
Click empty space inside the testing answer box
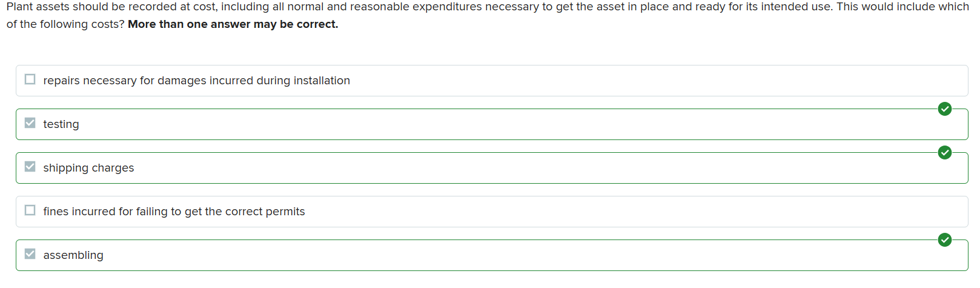coord(485,124)
